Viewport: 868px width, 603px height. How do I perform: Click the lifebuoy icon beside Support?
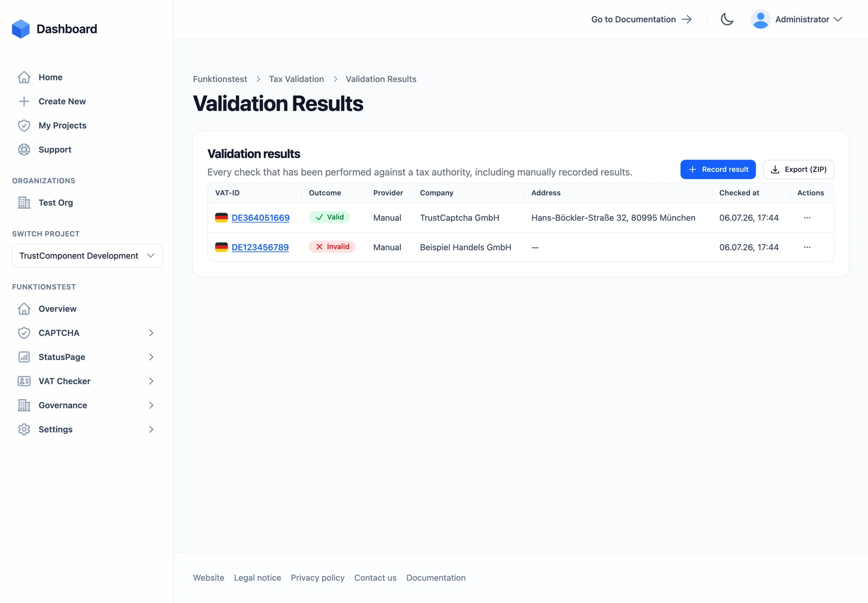24,150
